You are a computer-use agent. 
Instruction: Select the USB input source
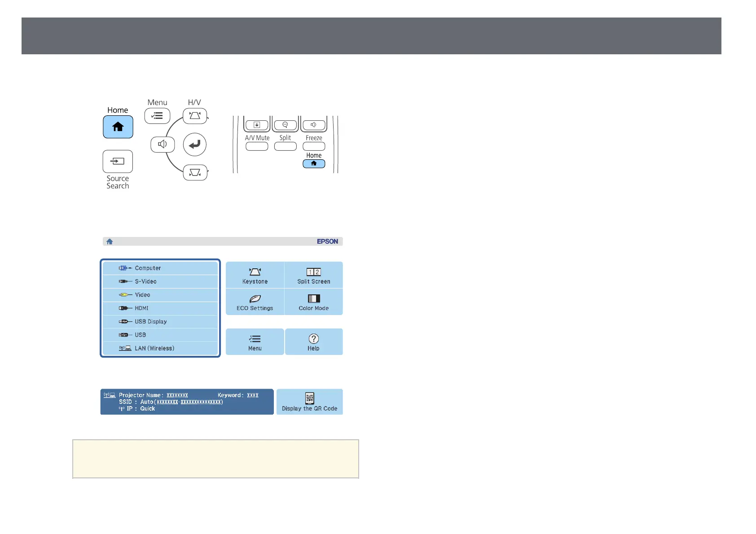(160, 335)
